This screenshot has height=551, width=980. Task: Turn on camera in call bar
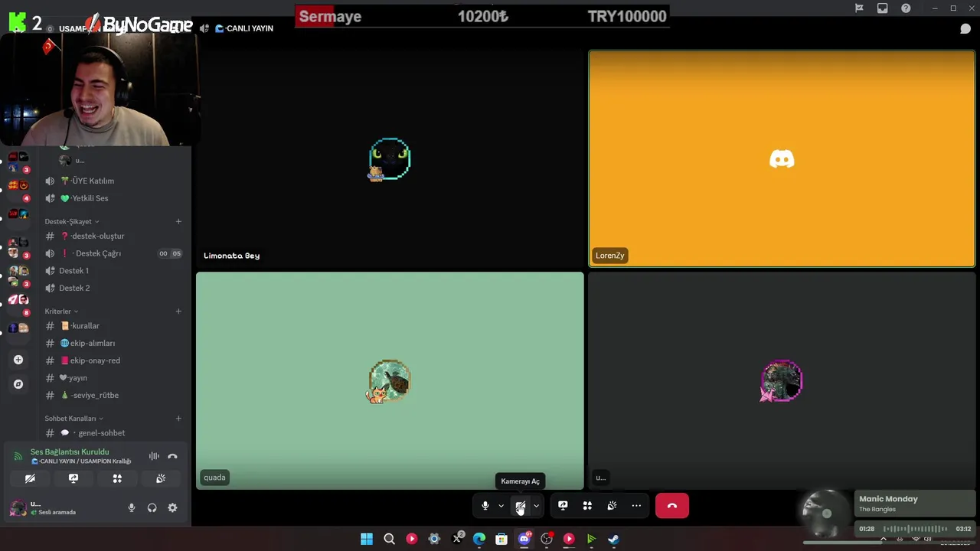[521, 506]
